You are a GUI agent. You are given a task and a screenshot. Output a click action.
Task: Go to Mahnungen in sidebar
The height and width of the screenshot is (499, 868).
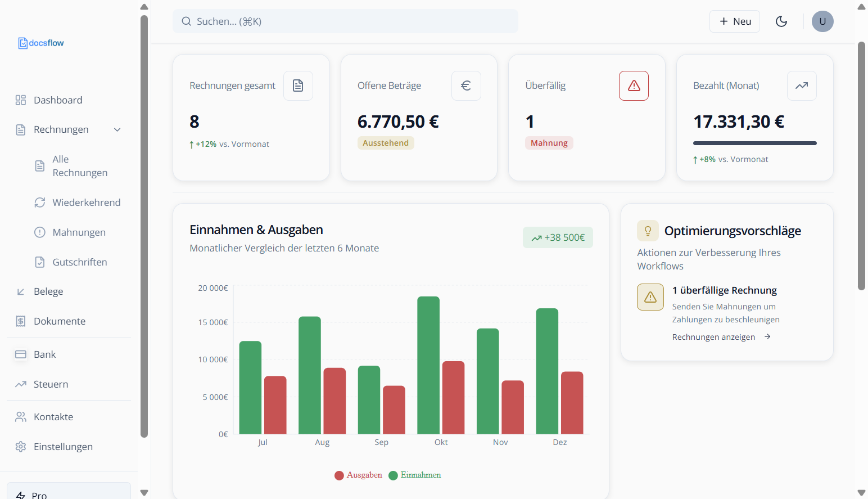point(79,232)
